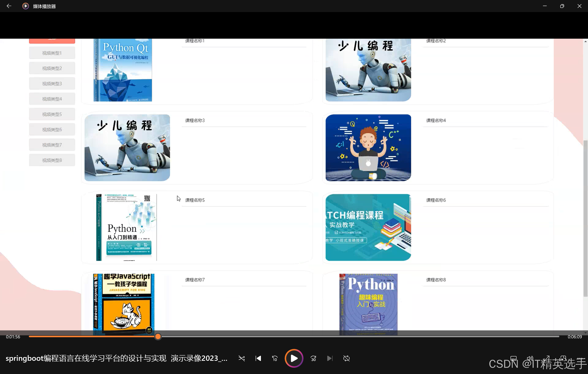Image resolution: width=588 pixels, height=374 pixels.
Task: Select the 视频类型6 category
Action: (52, 129)
